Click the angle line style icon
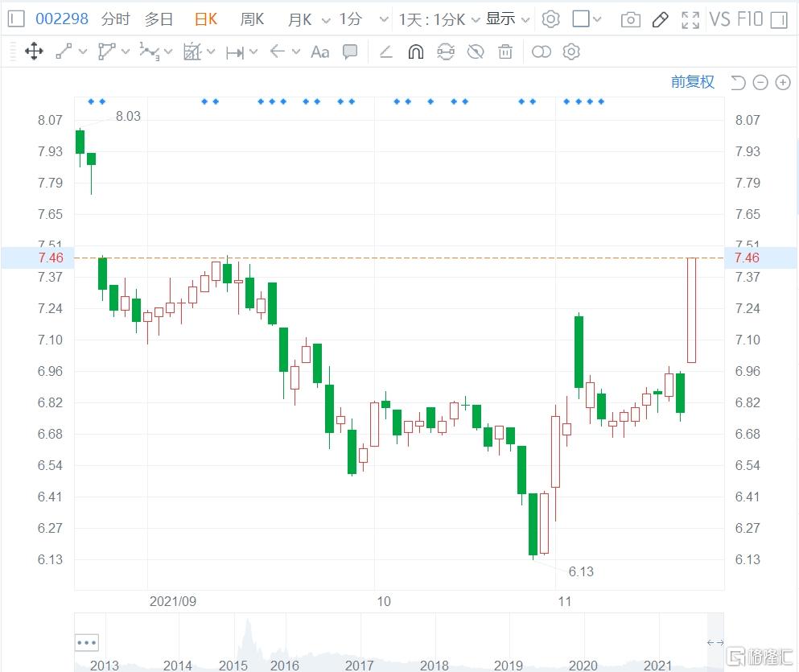 [x=386, y=52]
